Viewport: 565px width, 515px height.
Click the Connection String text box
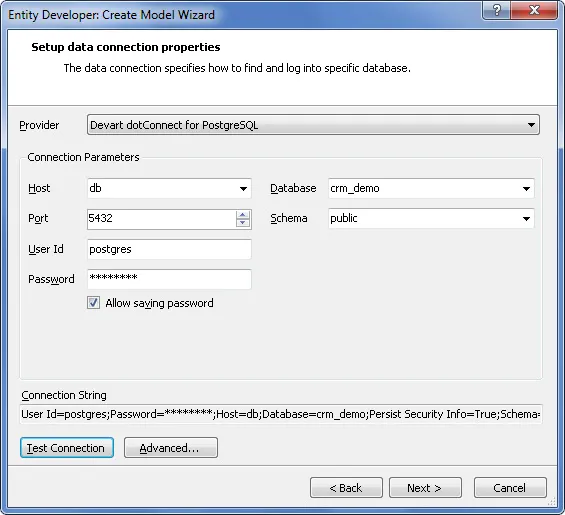click(281, 414)
